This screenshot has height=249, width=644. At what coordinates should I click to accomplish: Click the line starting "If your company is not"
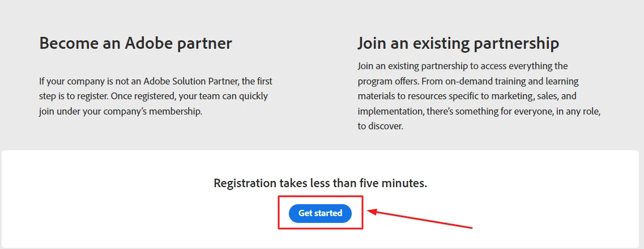coord(155,81)
